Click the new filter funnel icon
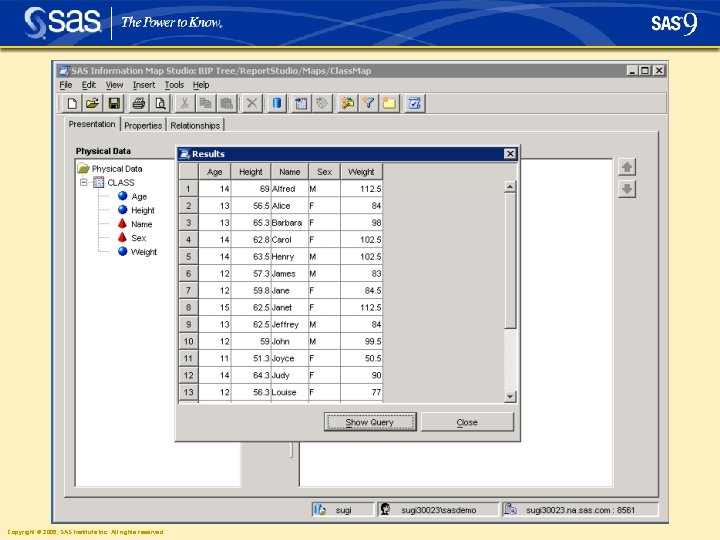Screen dimensions: 720x540 click(368, 103)
